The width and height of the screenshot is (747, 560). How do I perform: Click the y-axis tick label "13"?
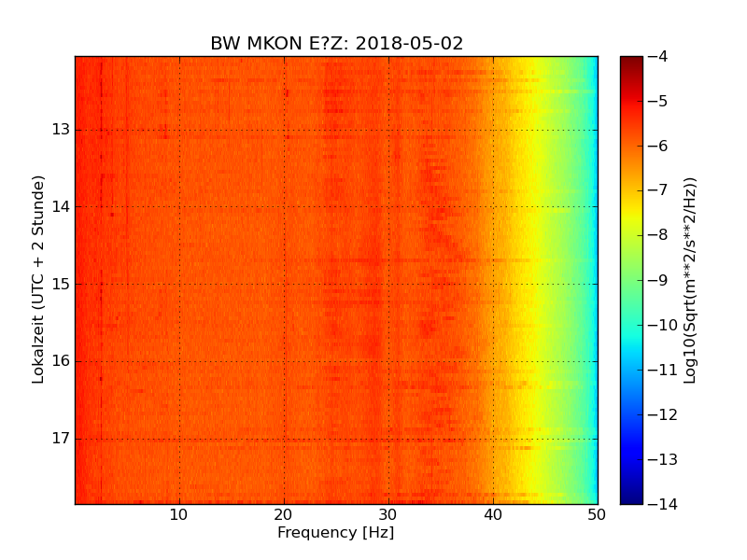click(61, 130)
